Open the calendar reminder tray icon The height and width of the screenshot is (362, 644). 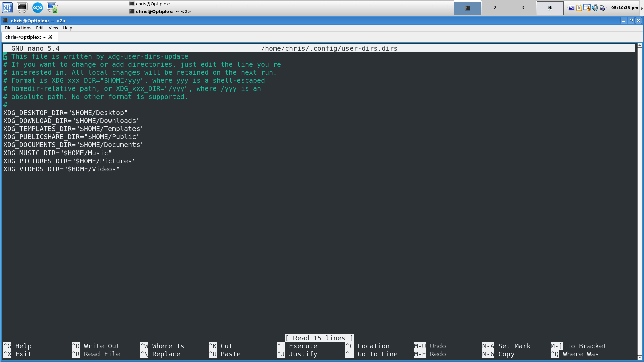click(x=587, y=8)
